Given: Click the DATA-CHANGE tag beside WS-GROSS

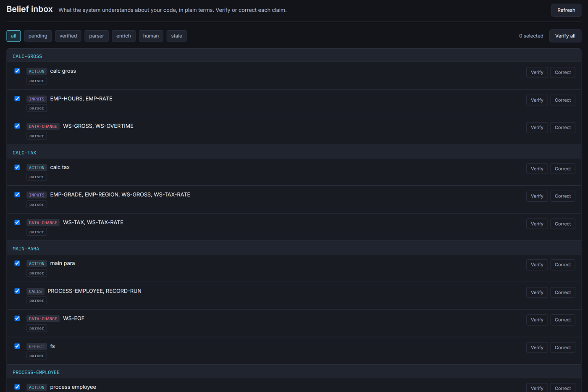Looking at the screenshot, I should pyautogui.click(x=43, y=126).
